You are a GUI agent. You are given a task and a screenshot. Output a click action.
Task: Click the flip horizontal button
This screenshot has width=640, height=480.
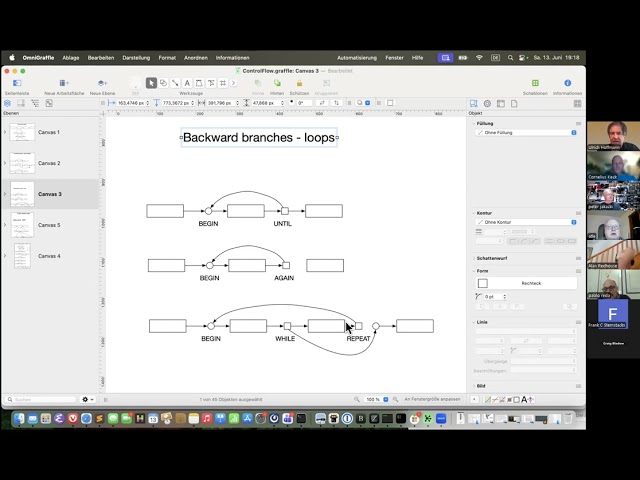click(x=322, y=103)
